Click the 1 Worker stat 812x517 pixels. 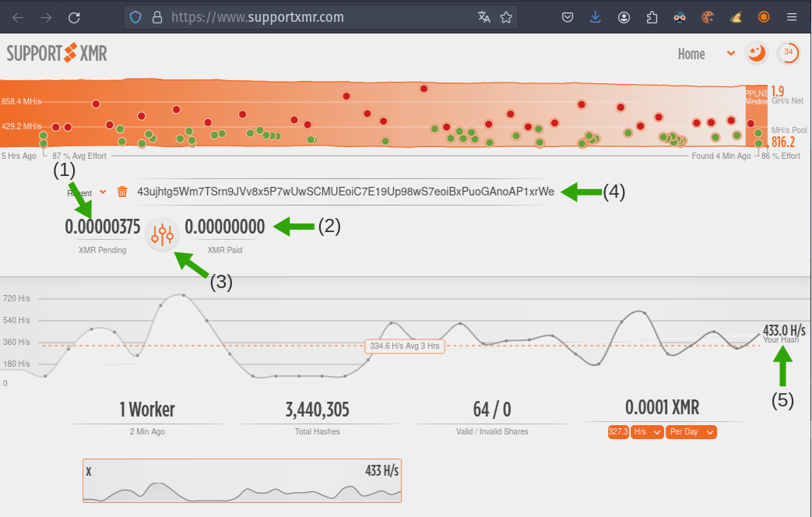click(147, 410)
